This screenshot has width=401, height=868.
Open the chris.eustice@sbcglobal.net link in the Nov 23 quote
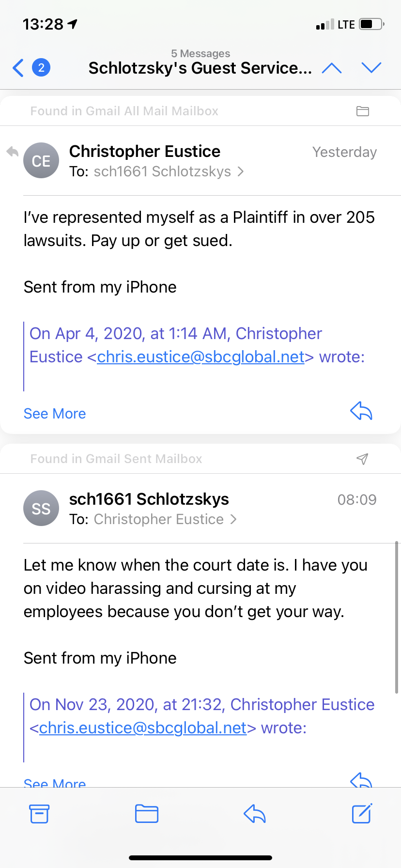tap(143, 728)
